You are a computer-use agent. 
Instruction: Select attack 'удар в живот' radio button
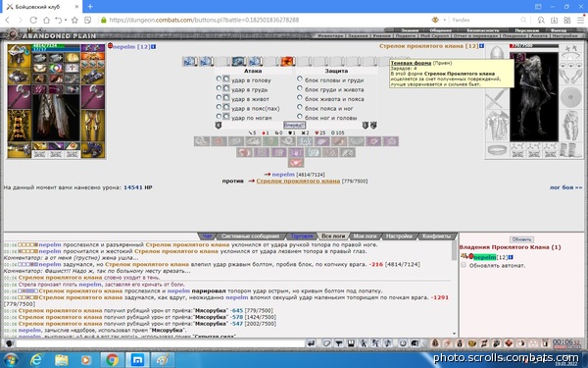point(219,97)
